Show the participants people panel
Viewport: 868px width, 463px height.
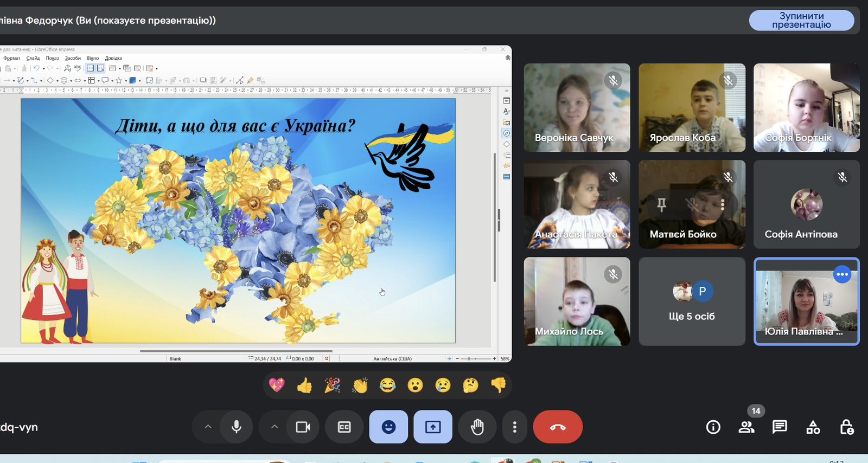tap(746, 427)
